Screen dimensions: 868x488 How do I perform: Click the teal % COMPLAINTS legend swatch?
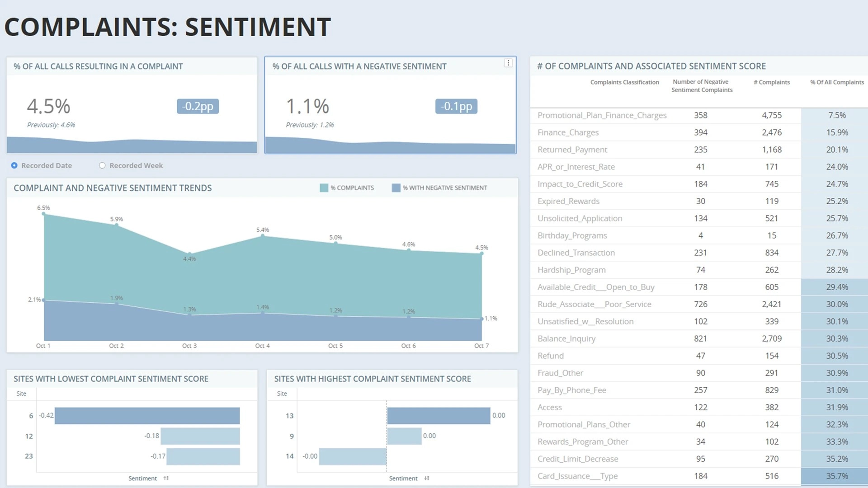coord(323,188)
